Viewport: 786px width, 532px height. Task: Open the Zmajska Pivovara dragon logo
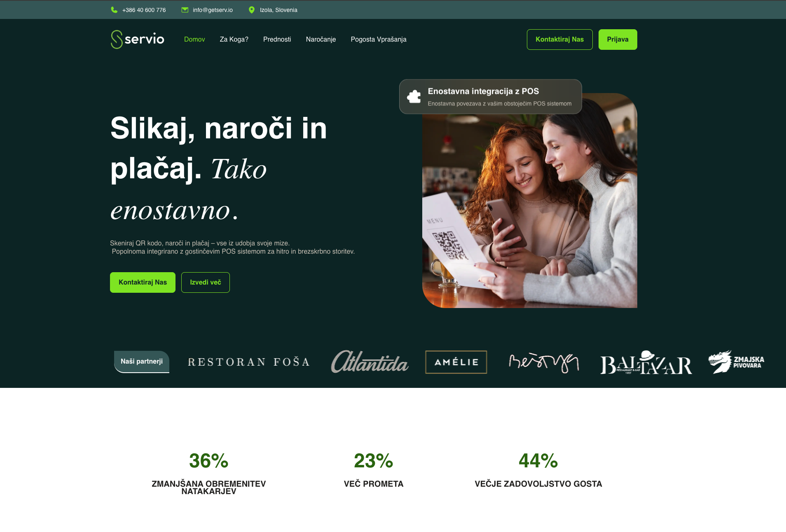click(x=736, y=362)
